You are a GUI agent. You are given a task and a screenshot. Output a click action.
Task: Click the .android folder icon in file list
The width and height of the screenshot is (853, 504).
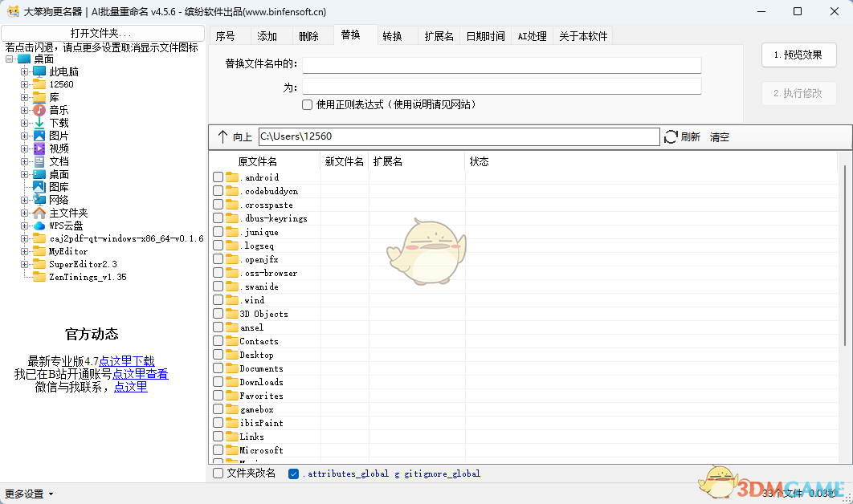click(232, 177)
